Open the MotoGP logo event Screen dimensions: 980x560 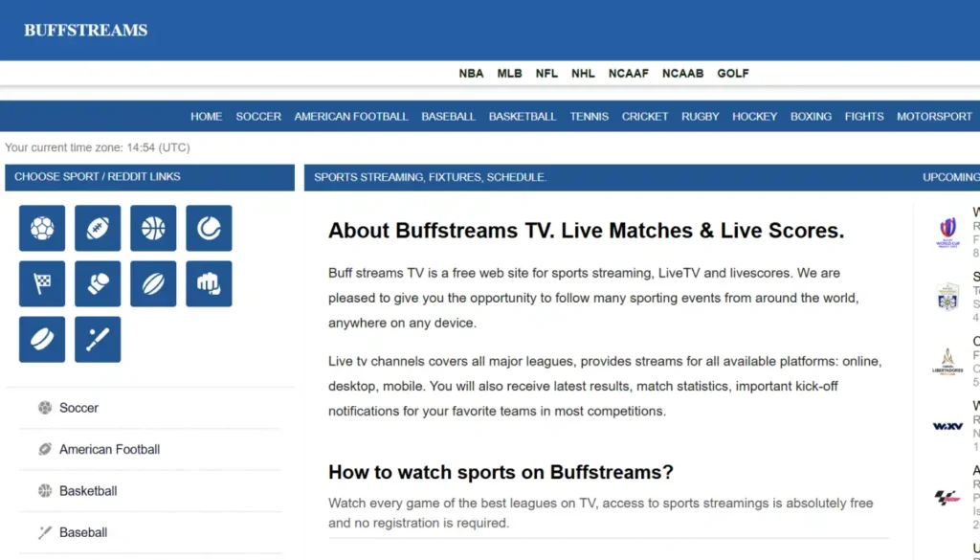[x=947, y=498]
